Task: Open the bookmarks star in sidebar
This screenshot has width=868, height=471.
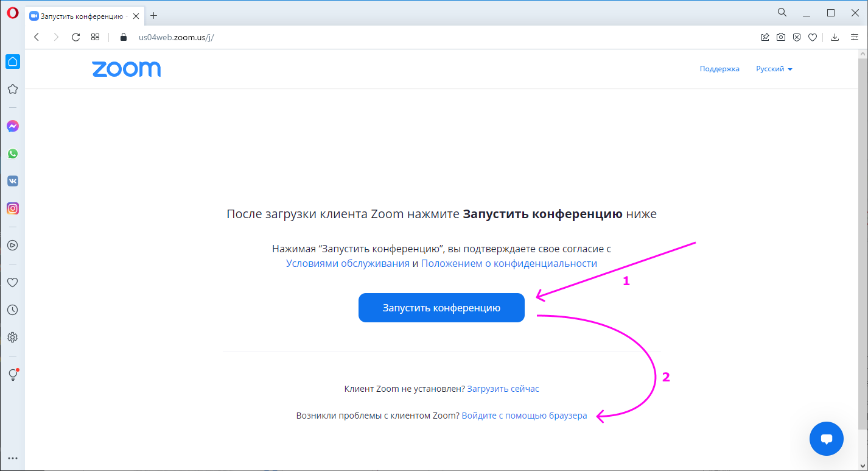Action: coord(12,89)
